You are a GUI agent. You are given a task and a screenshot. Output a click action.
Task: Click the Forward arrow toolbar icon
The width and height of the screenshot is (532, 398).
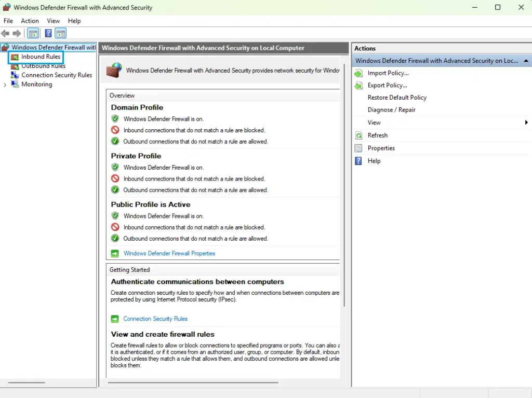click(x=17, y=33)
